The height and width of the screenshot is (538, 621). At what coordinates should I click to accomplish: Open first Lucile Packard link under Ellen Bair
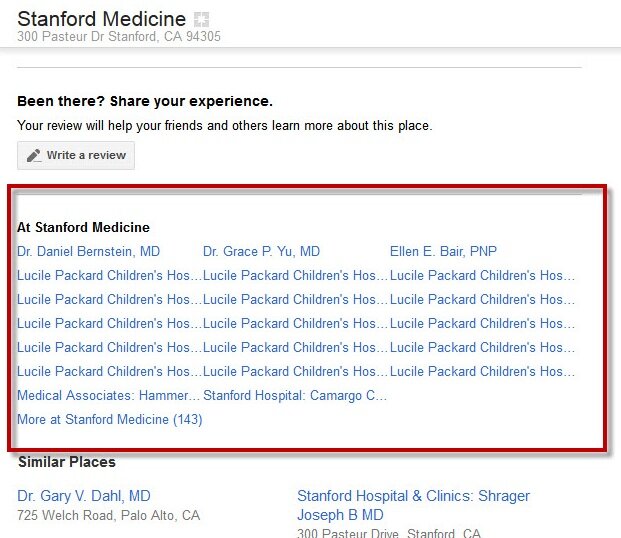coord(482,275)
